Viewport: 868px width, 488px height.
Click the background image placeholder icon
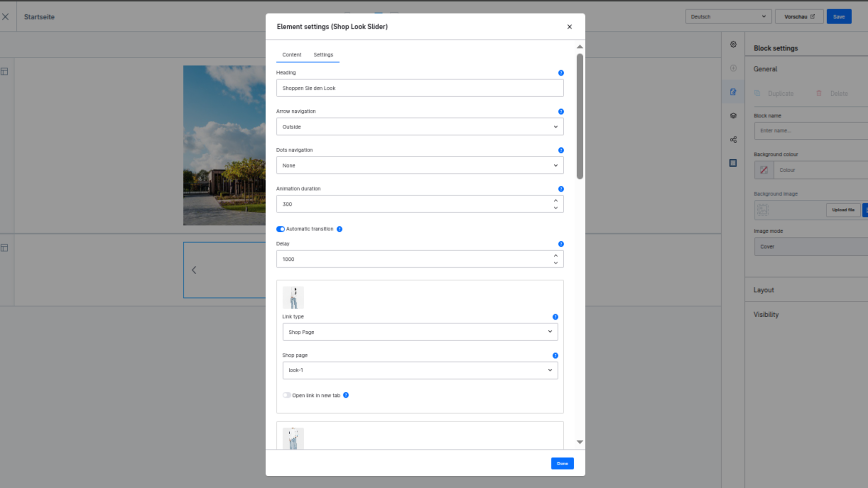point(763,210)
